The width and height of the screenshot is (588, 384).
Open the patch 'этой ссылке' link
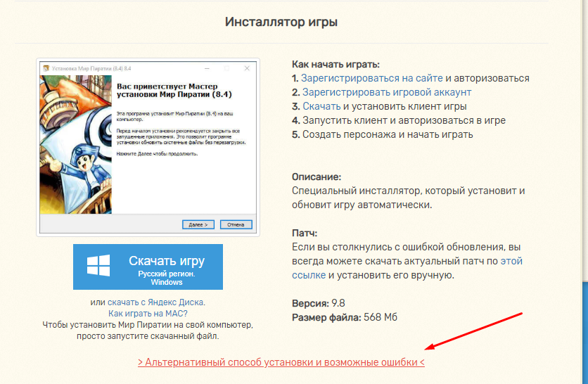(407, 268)
